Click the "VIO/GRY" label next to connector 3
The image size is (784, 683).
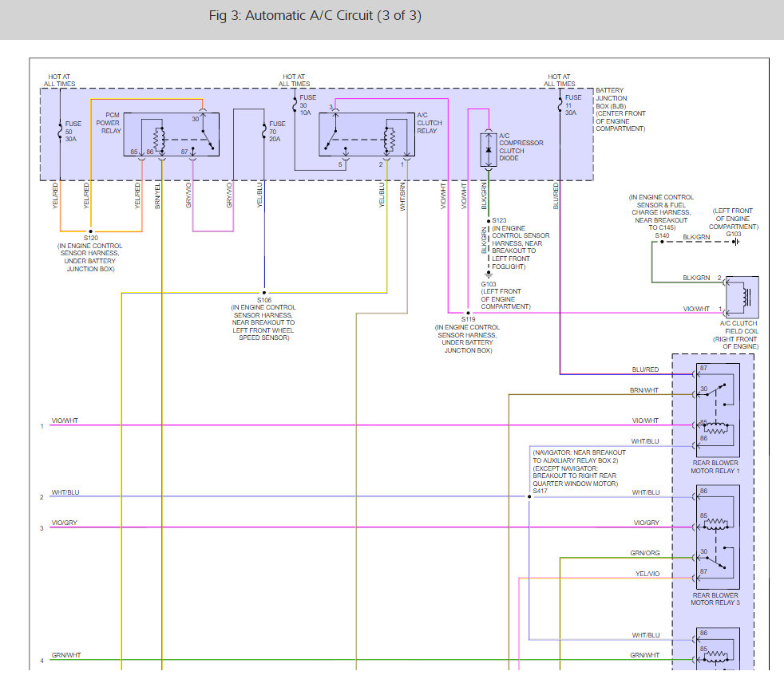[65, 523]
